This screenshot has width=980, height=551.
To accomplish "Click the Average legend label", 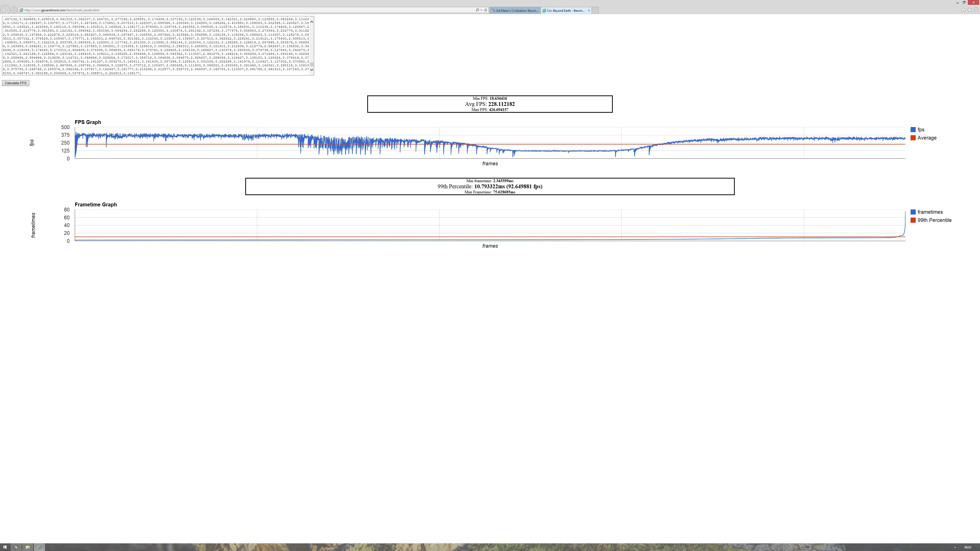I will (927, 138).
